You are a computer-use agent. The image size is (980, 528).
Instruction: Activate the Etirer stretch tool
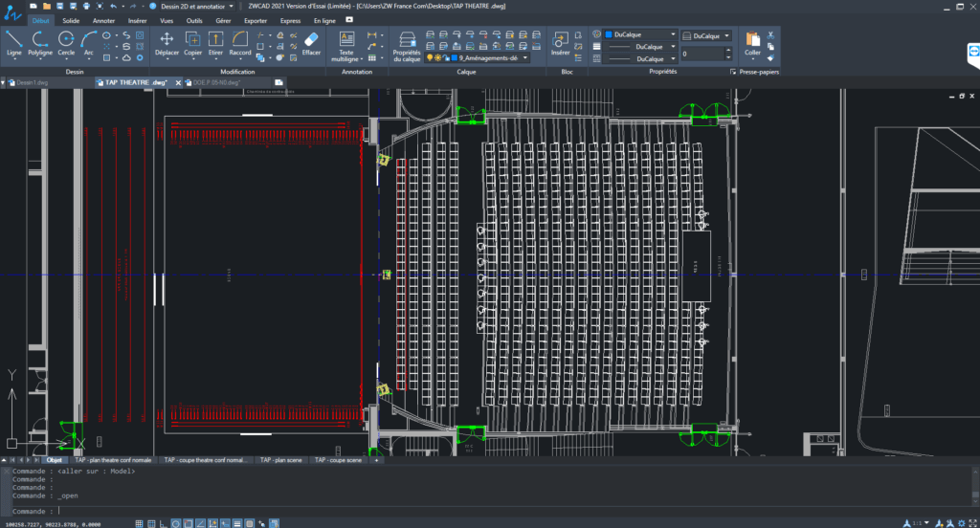coord(215,44)
